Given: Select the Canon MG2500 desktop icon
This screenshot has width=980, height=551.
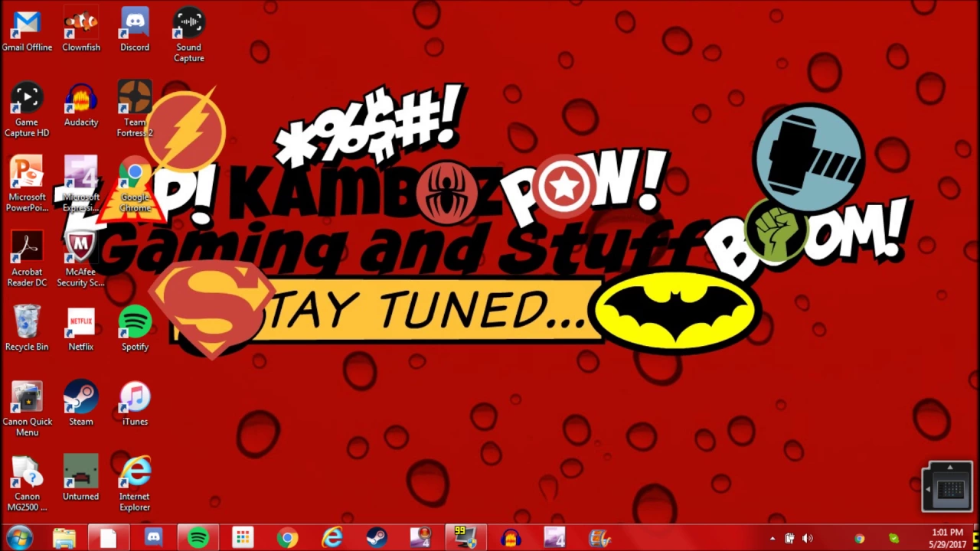Looking at the screenshot, I should [x=27, y=484].
